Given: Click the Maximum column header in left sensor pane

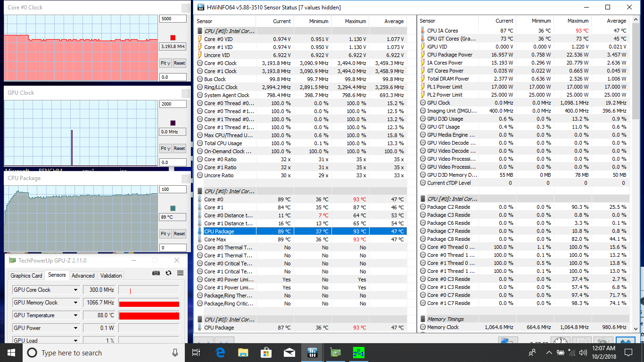Looking at the screenshot, I should coord(350,21).
